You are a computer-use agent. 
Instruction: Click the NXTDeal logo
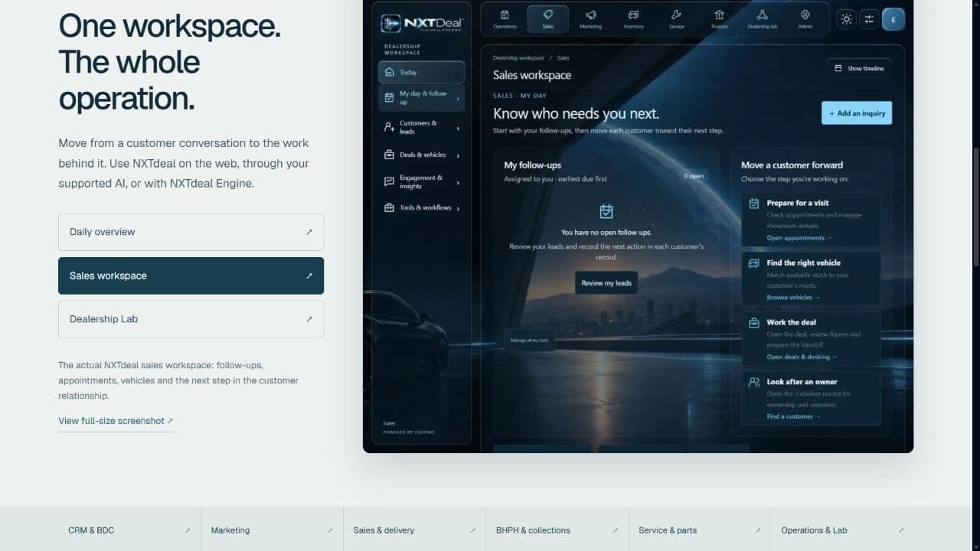tap(422, 24)
